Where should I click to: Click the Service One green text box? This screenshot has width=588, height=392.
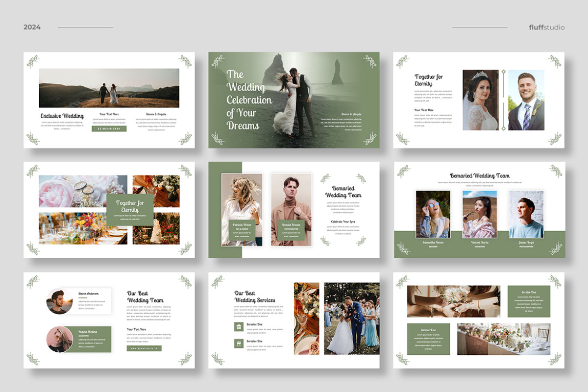click(x=529, y=301)
